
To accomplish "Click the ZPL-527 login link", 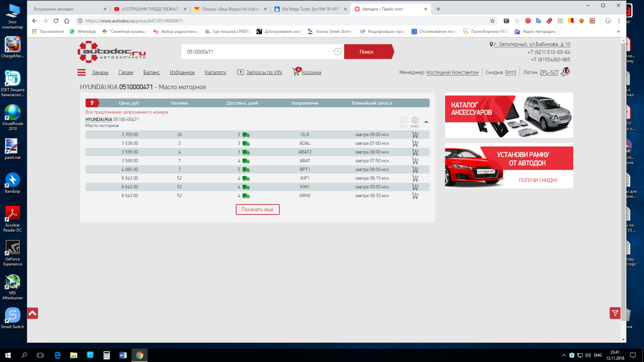I will tap(549, 72).
